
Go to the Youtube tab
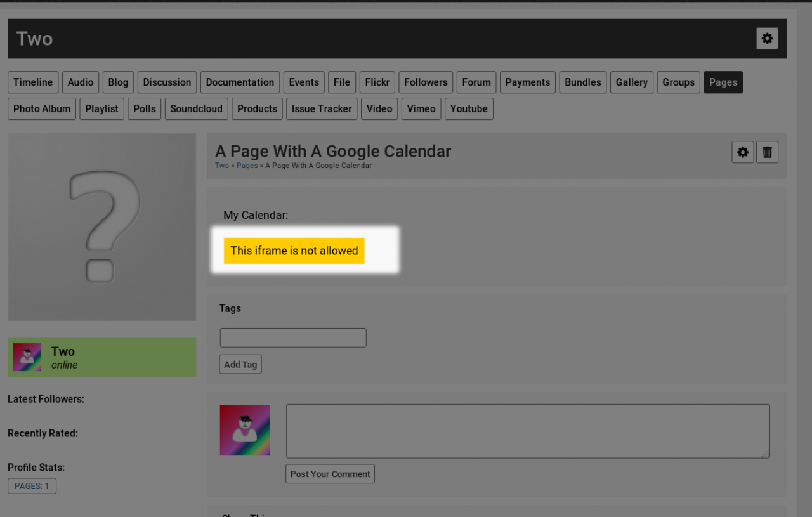469,109
